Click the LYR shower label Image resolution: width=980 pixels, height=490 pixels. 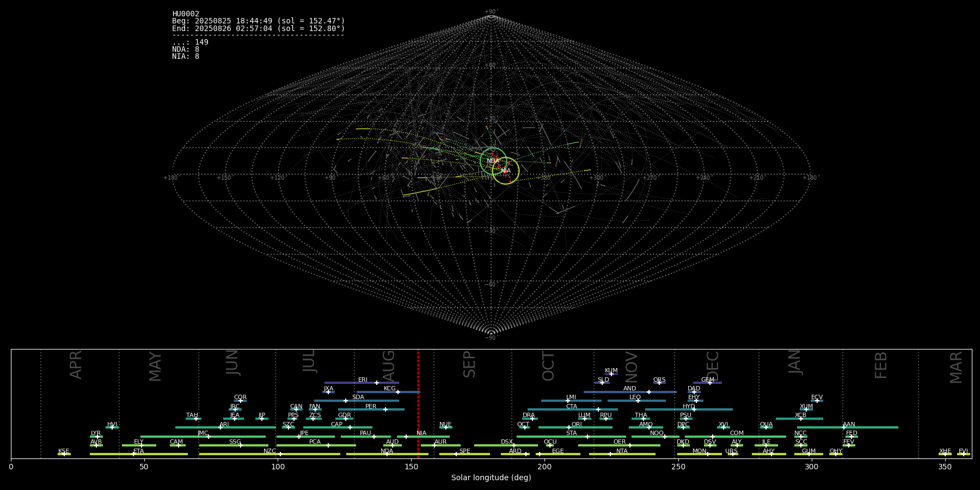(96, 433)
